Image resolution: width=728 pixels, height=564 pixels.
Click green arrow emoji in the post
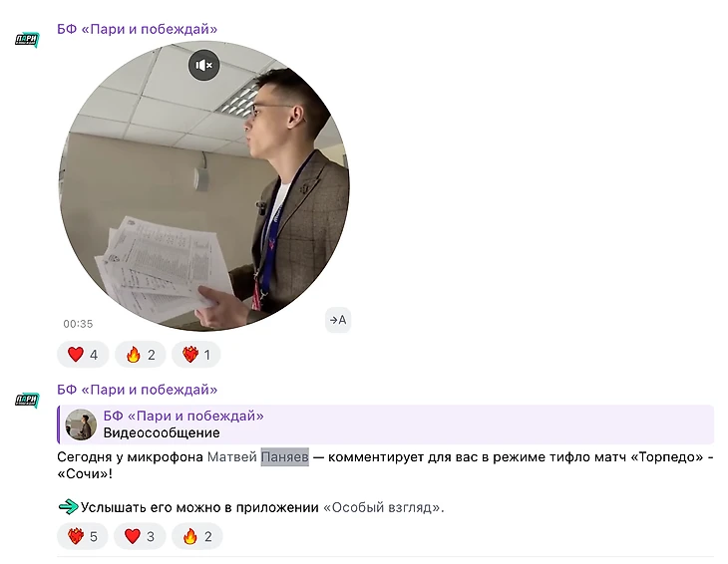[x=68, y=507]
